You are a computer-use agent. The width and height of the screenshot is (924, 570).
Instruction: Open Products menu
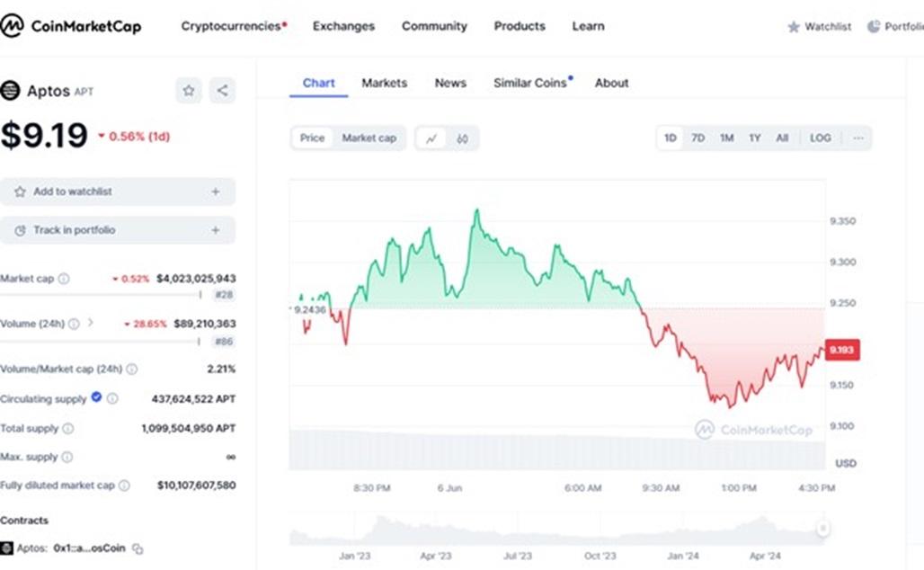520,26
